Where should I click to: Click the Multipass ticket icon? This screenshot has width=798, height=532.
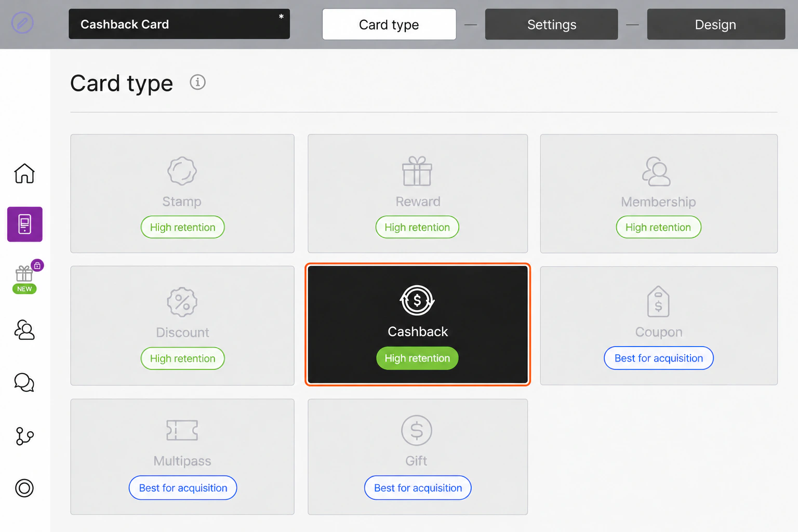182,430
